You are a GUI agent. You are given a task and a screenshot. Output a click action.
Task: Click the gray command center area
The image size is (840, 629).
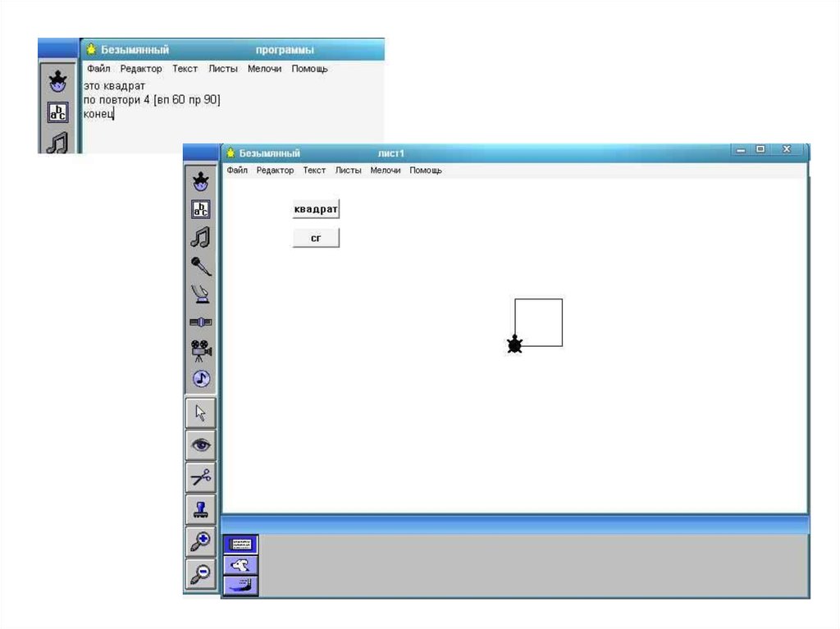533,565
